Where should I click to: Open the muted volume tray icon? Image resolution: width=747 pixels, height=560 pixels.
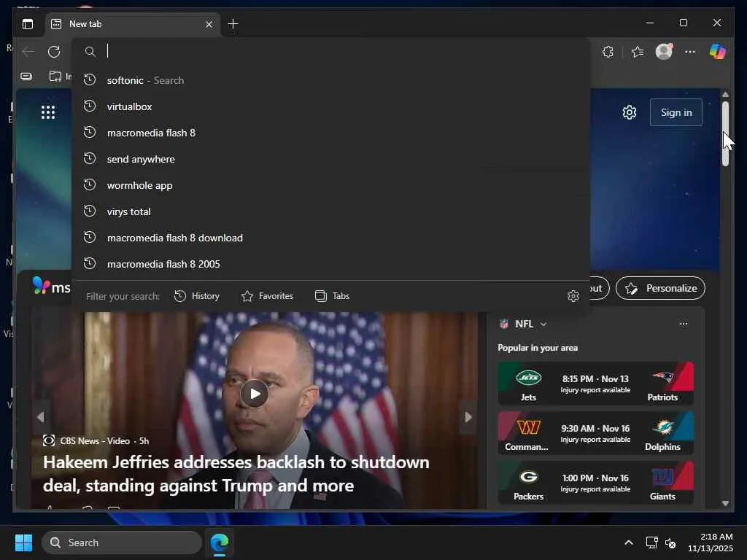point(670,542)
